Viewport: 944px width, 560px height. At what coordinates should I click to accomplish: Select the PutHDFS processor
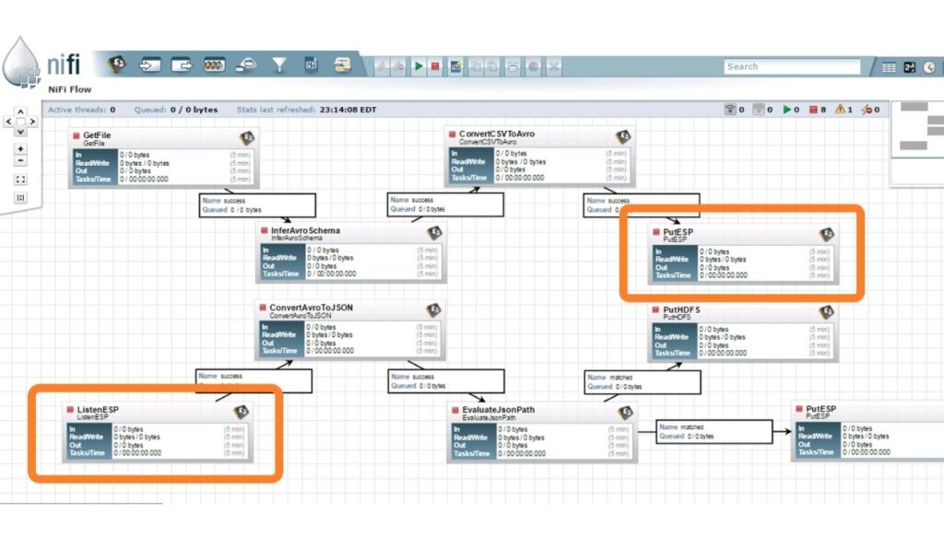(x=743, y=332)
